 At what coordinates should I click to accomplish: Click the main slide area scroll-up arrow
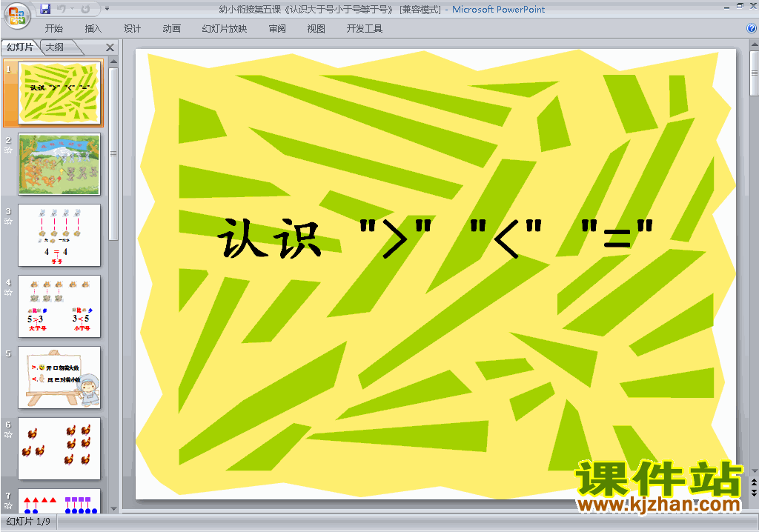[x=754, y=45]
